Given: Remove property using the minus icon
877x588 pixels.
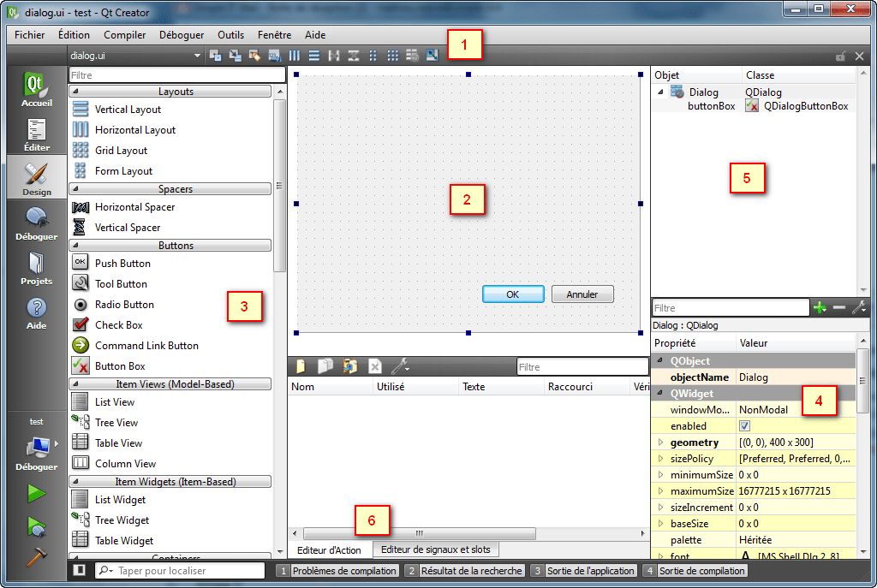Looking at the screenshot, I should 839,307.
